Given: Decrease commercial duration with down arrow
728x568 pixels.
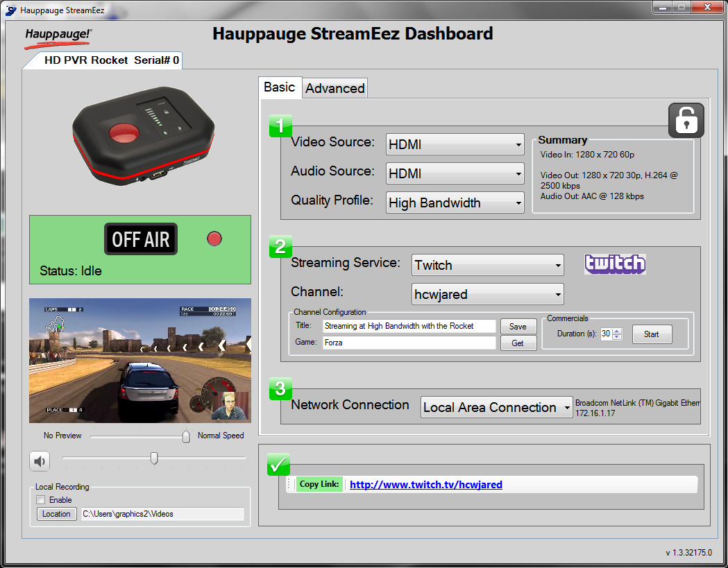Looking at the screenshot, I should tap(617, 337).
